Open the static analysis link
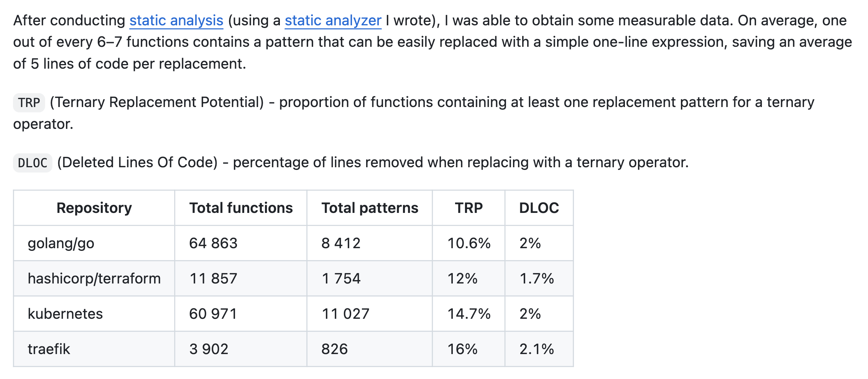Screen dimensions: 868x379 176,21
